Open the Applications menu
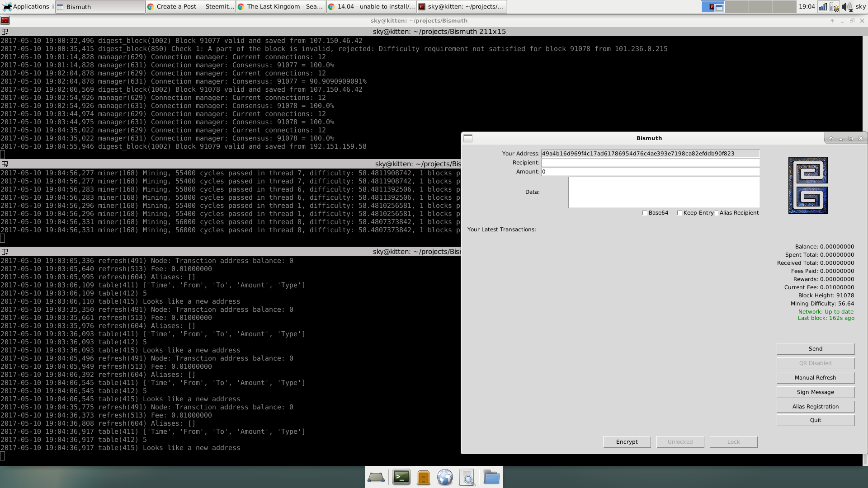 coord(26,7)
